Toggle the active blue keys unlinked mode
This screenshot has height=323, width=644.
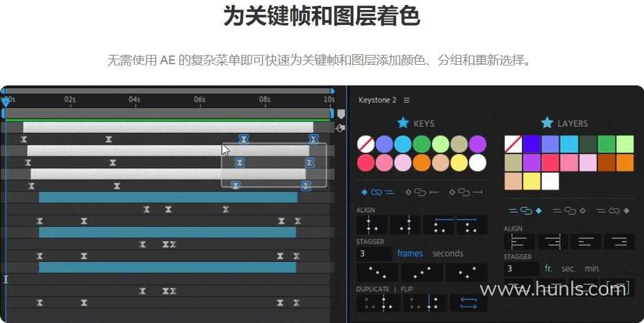click(377, 192)
